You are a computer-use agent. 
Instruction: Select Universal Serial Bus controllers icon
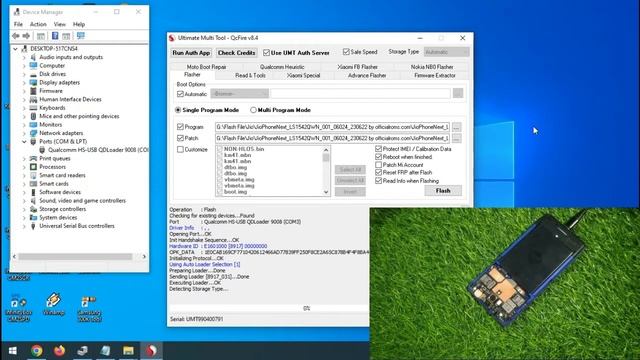[33, 226]
